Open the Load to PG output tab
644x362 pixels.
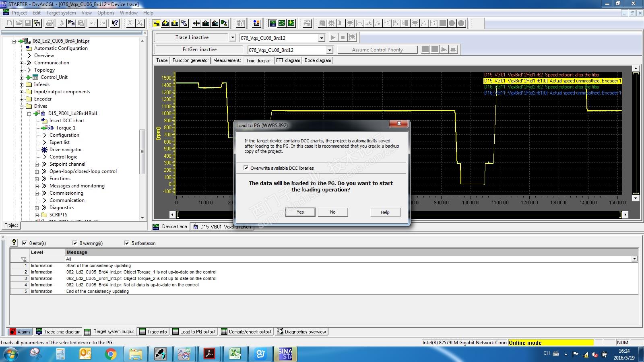coord(194,332)
